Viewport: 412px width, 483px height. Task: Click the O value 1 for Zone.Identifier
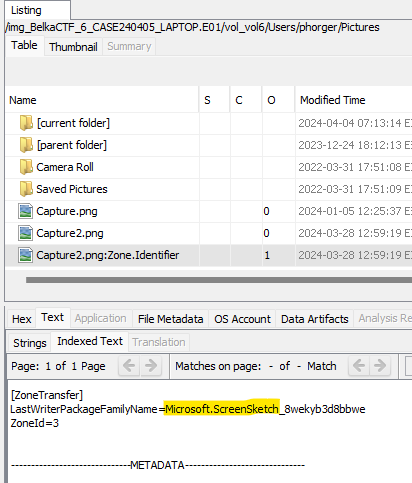tap(267, 255)
